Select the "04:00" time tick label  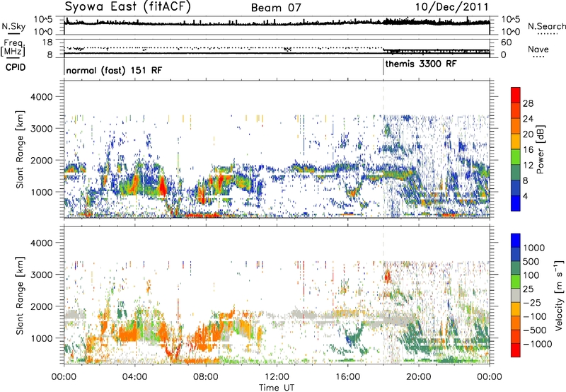134,377
